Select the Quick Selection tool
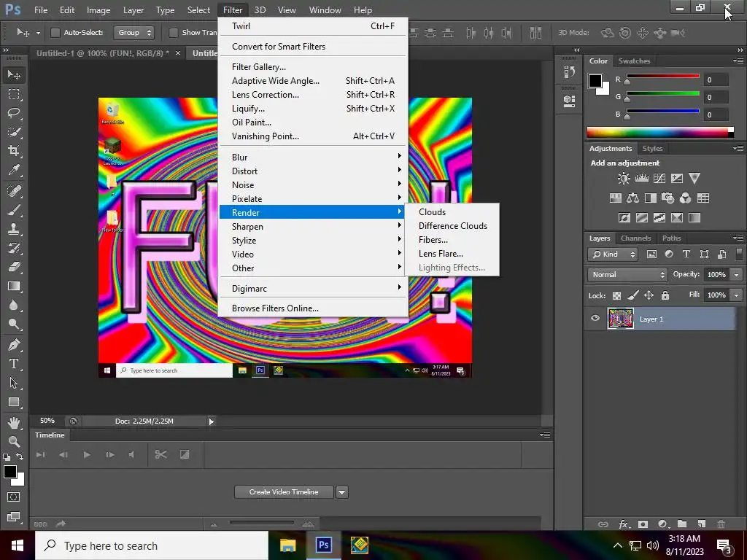This screenshot has width=747, height=560. pos(14,132)
